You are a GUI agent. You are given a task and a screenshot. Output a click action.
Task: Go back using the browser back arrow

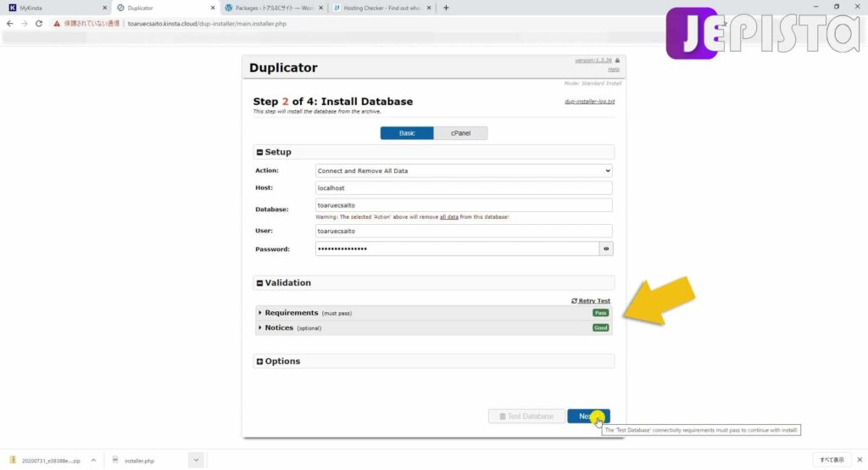click(10, 24)
